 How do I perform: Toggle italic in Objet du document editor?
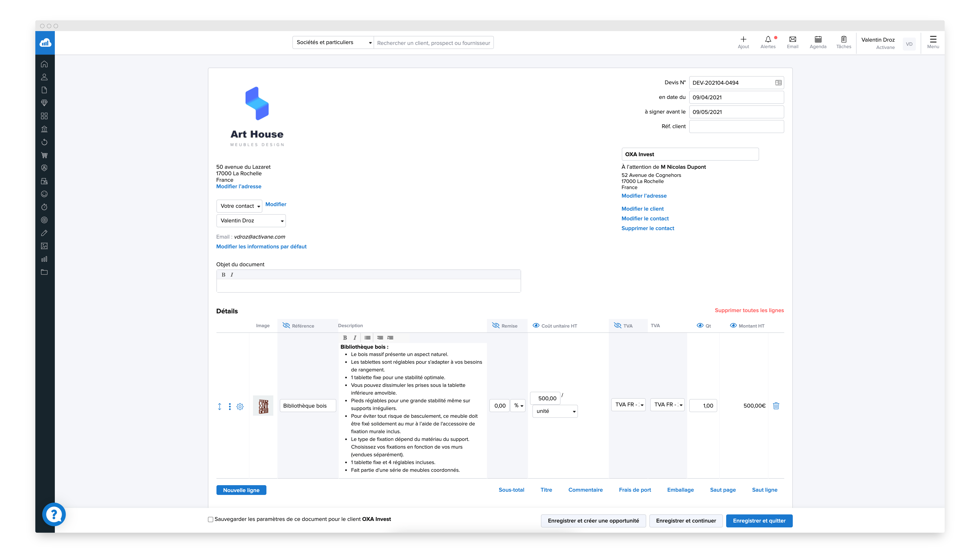232,275
